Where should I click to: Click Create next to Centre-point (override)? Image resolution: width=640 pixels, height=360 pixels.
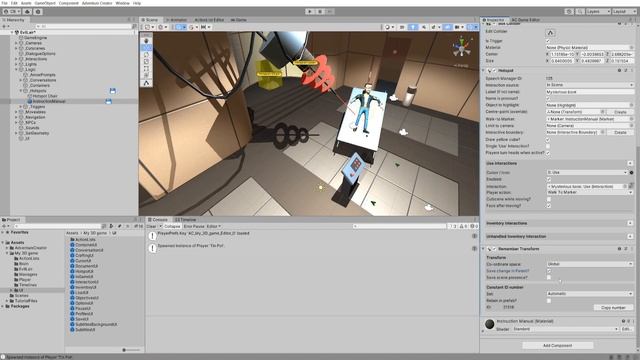point(620,112)
